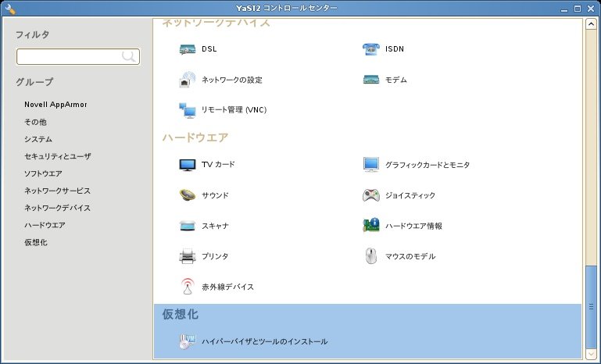The height and width of the screenshot is (364, 601).
Task: Open the DSL module icon
Action: [x=188, y=49]
